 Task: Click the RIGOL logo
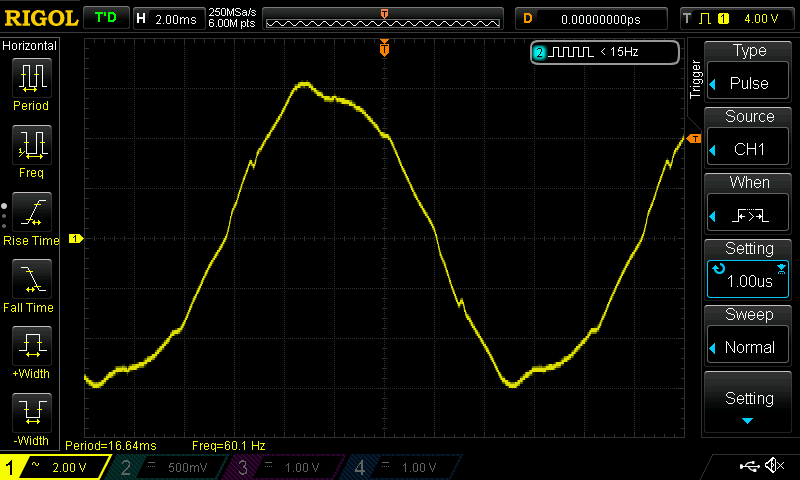click(x=39, y=18)
